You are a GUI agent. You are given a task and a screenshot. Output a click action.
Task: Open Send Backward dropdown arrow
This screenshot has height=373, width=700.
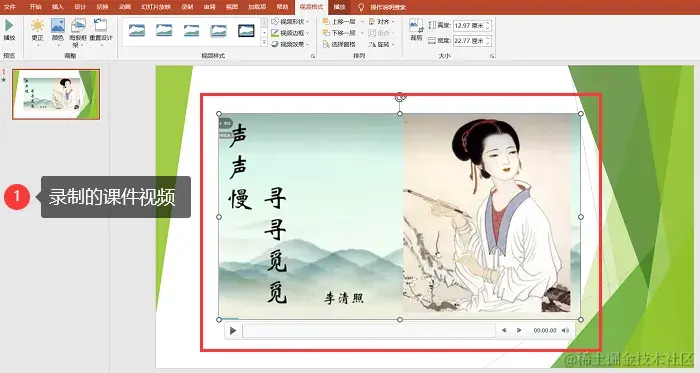coord(362,33)
